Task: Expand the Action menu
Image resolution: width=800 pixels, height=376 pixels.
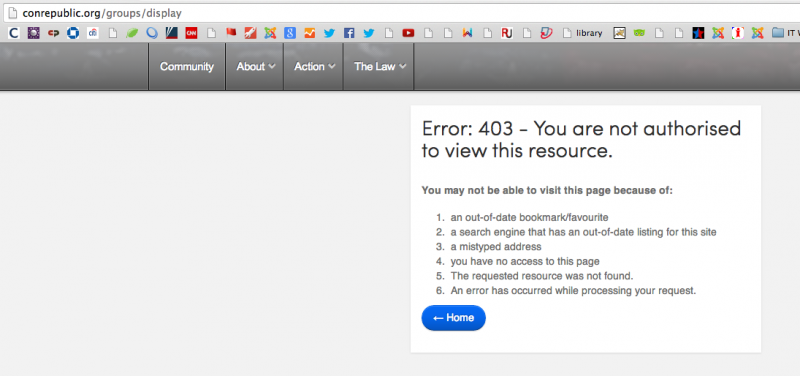Action: [x=314, y=66]
